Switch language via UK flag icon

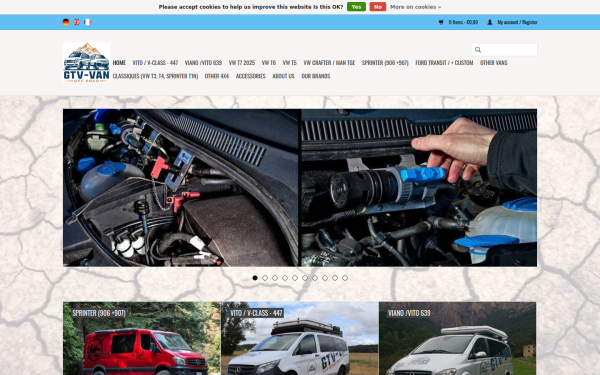pyautogui.click(x=77, y=22)
